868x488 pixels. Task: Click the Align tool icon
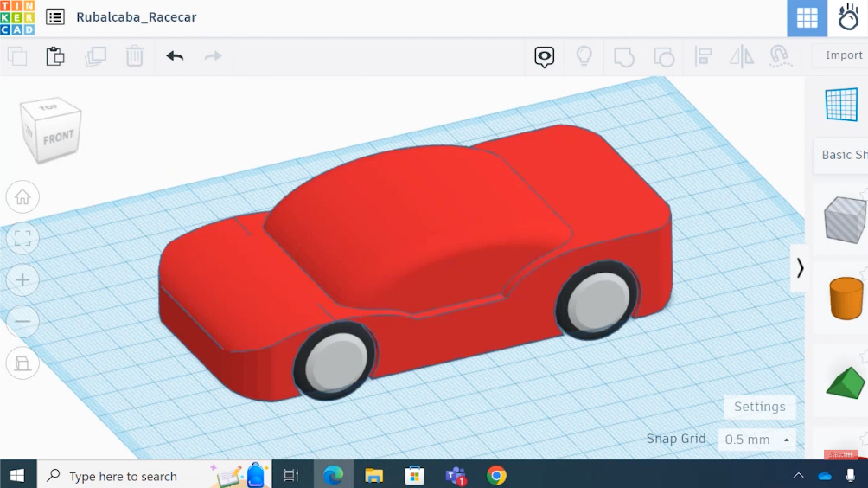703,56
